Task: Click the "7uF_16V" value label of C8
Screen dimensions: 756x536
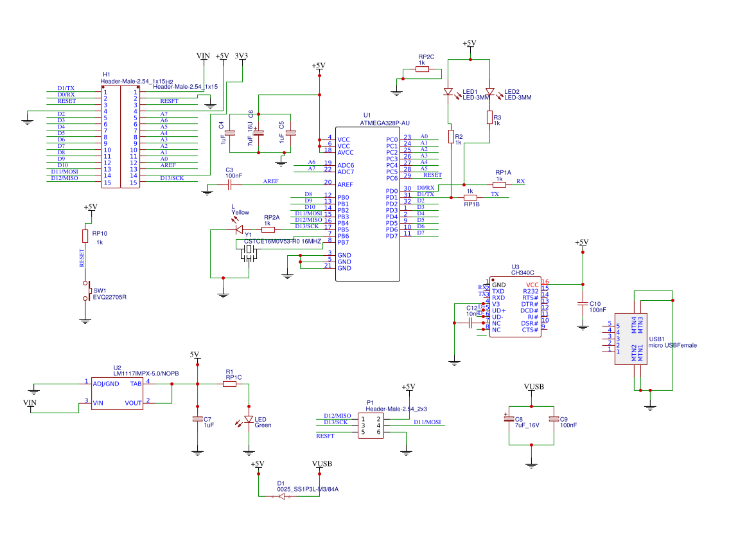Action: coord(527,425)
